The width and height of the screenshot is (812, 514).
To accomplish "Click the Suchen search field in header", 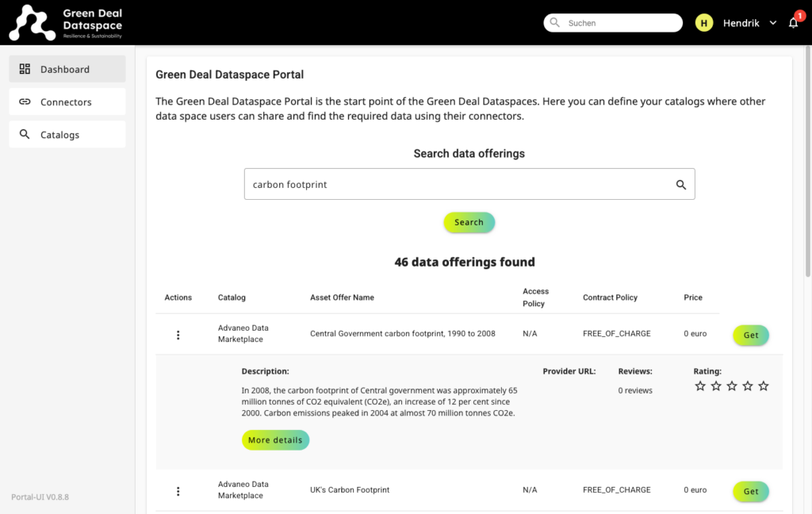I will [x=619, y=23].
